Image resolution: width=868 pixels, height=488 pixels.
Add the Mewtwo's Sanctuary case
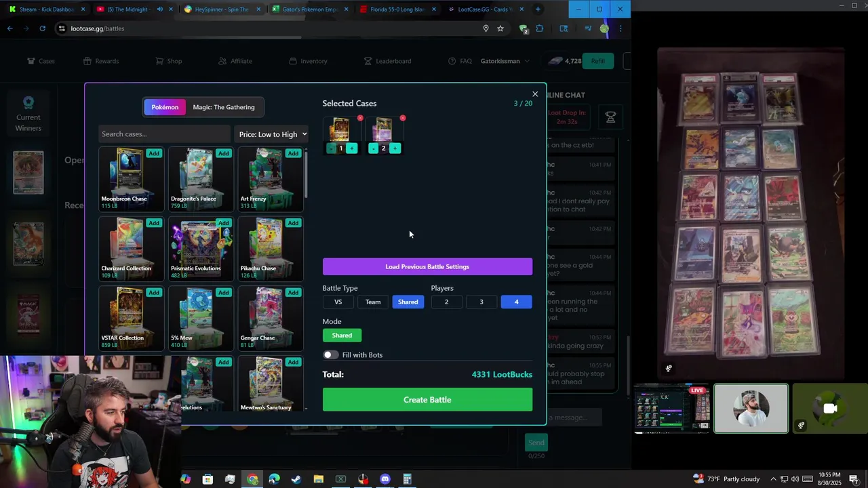(x=292, y=362)
